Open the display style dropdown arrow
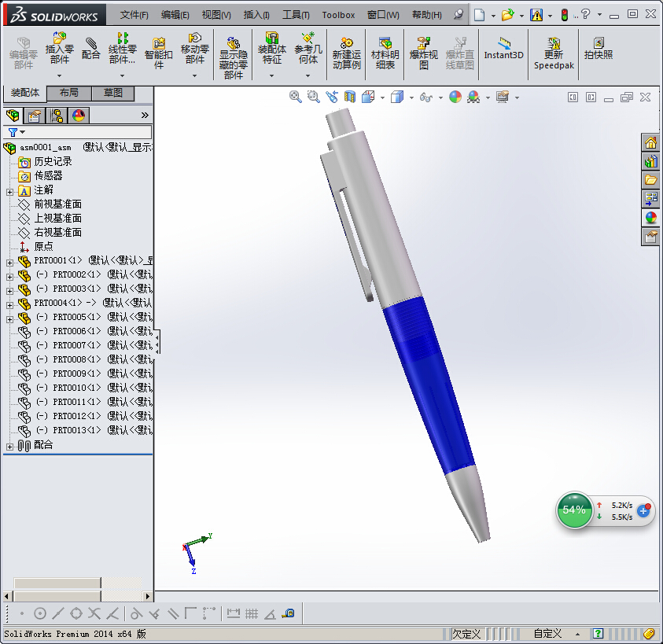This screenshot has width=663, height=644. (411, 98)
